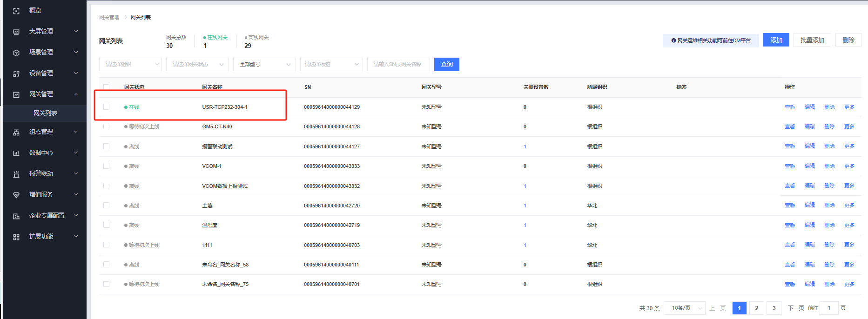
Task: Click the blue 添加 button
Action: [x=776, y=40]
